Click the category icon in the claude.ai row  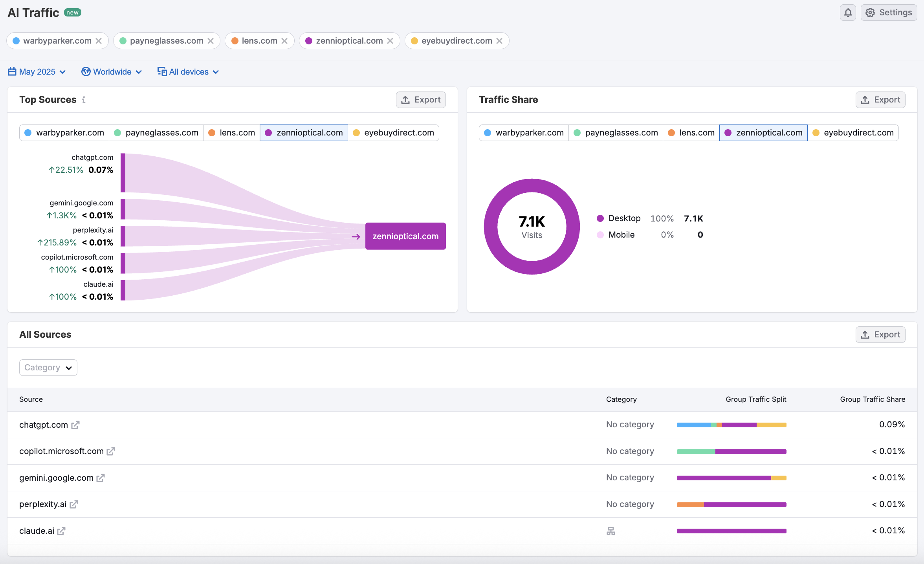pos(610,531)
